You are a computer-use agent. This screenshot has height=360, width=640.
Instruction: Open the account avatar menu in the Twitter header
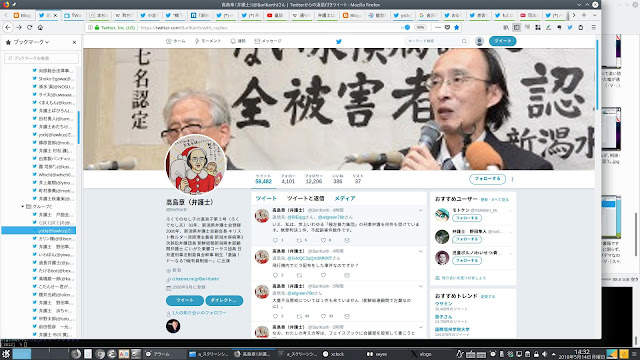(x=479, y=41)
